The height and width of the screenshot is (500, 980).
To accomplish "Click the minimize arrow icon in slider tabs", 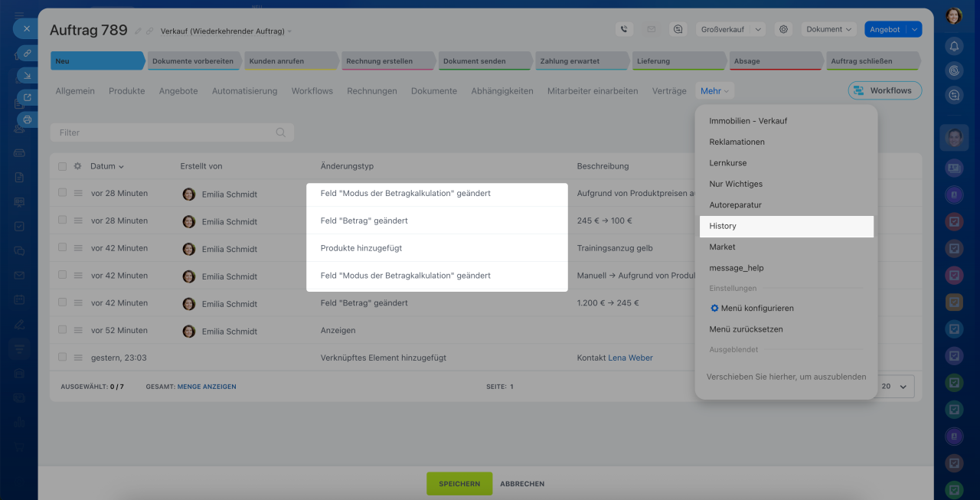I will click(28, 75).
